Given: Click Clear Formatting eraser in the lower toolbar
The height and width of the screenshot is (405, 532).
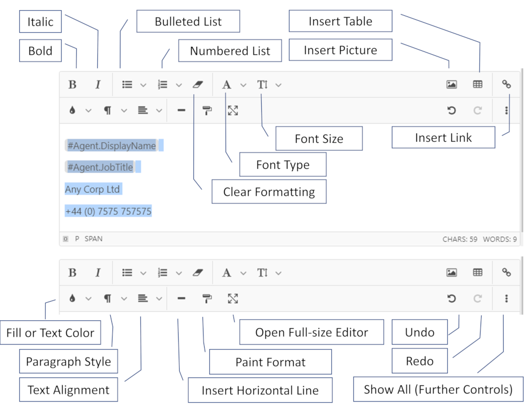Looking at the screenshot, I should click(198, 272).
